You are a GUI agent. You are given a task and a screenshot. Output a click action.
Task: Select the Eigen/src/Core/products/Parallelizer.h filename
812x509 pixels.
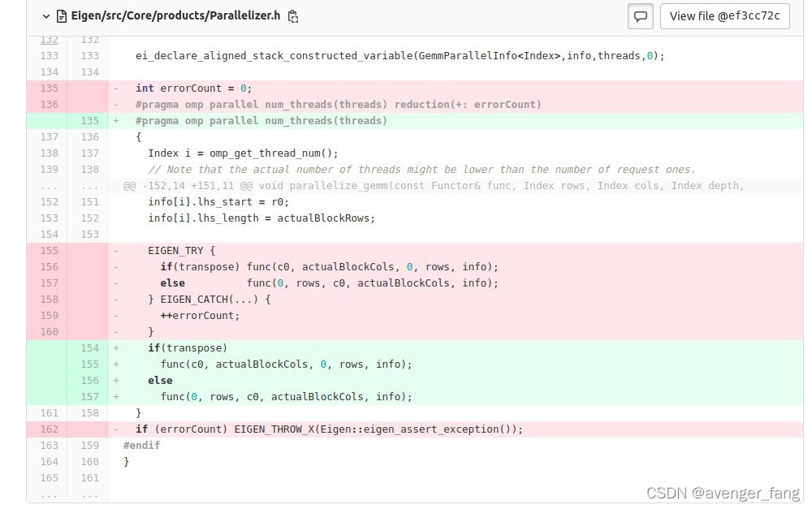[x=178, y=15]
